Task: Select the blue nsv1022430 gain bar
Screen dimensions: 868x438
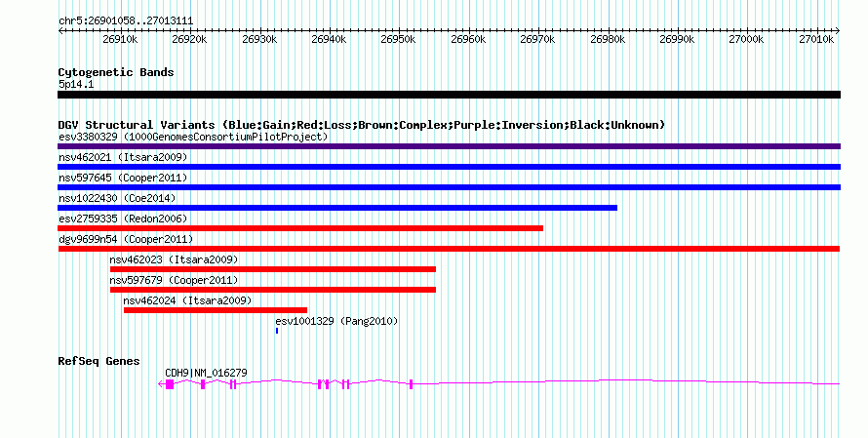Action: 337,208
